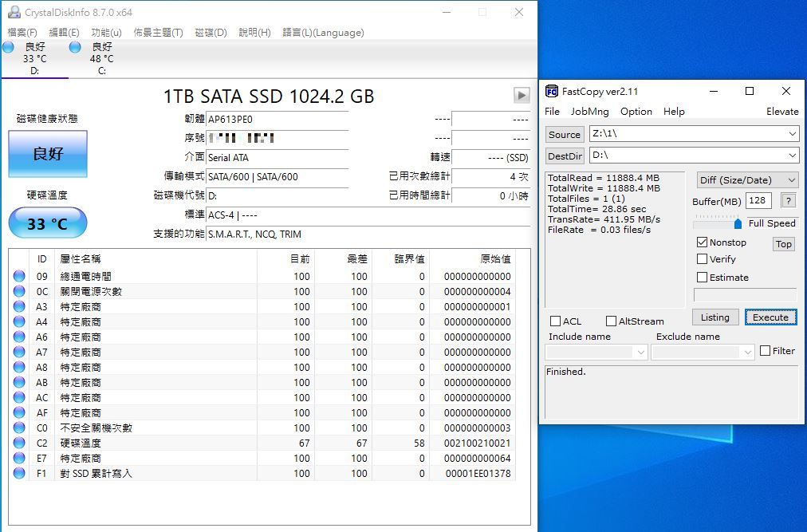Open the 檔案(F) menu

[x=22, y=33]
